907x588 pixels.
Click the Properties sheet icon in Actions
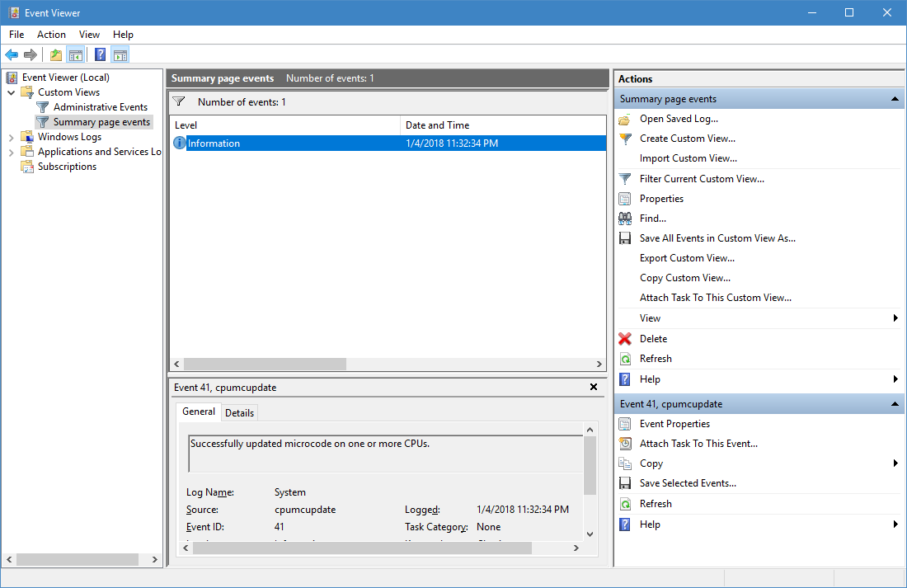click(x=625, y=199)
